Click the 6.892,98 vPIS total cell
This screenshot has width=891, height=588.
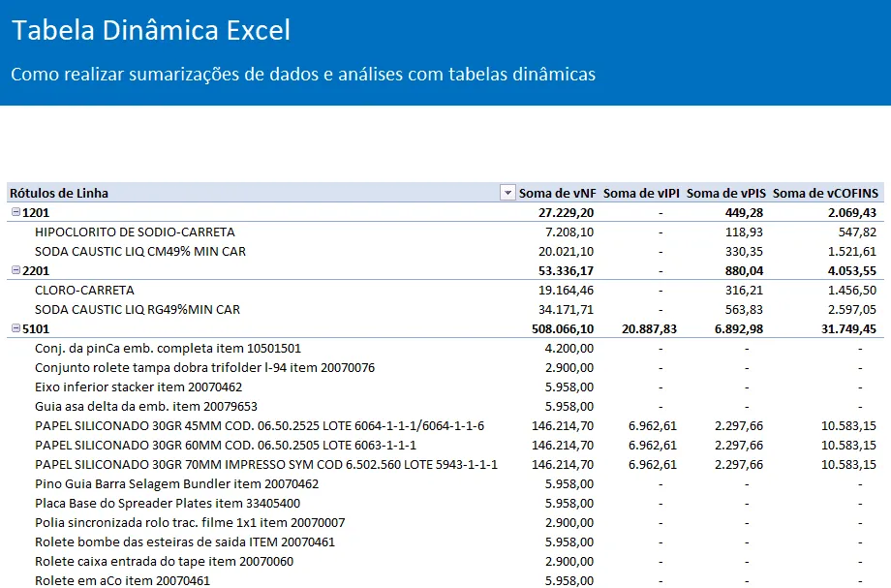click(x=739, y=328)
